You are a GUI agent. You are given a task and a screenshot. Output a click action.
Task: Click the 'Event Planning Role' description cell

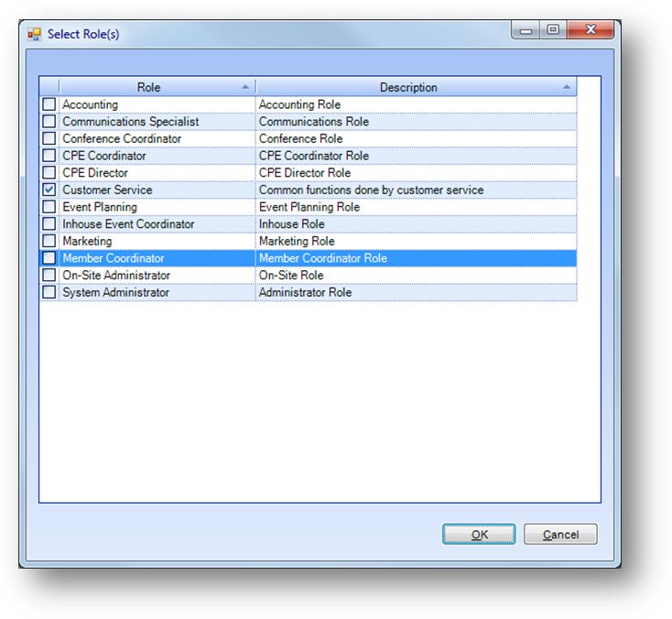tap(417, 207)
